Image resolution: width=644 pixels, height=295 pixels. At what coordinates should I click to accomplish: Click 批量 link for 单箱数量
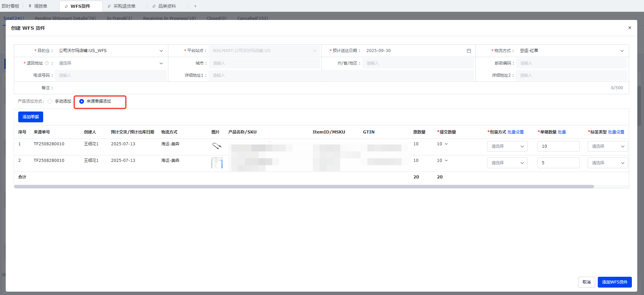point(562,132)
